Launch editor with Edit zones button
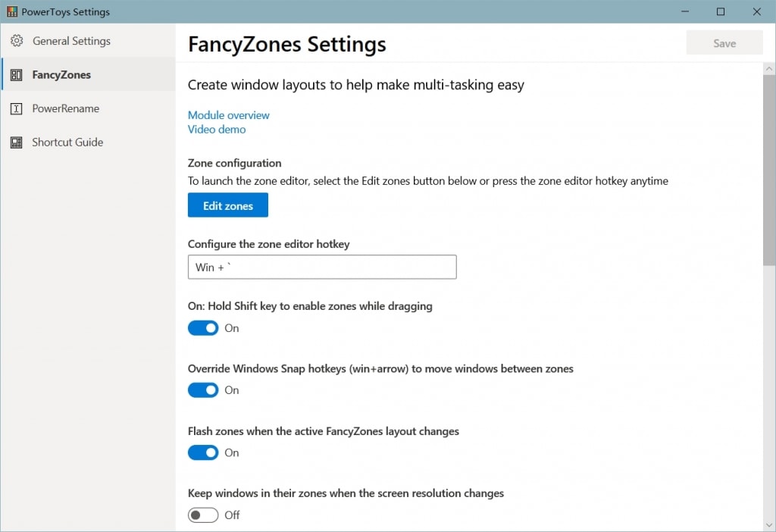 point(227,205)
